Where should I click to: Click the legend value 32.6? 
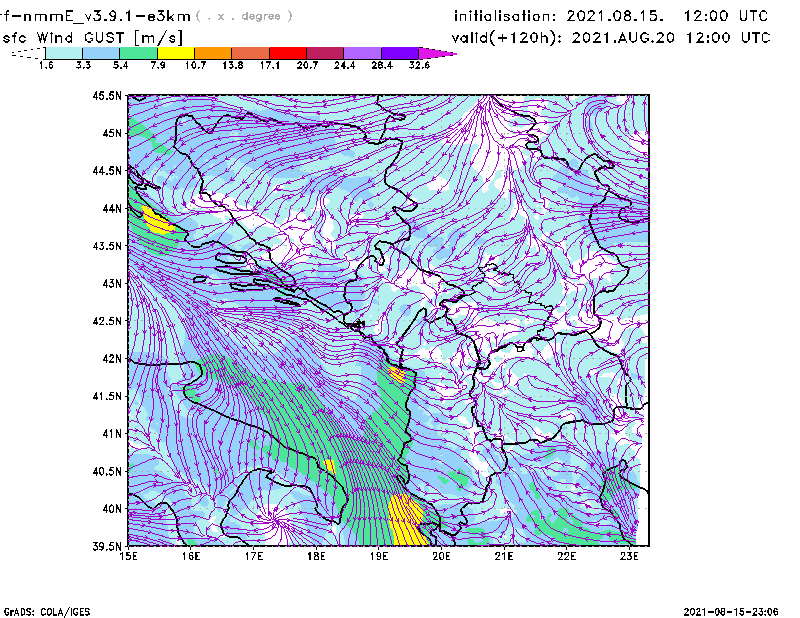click(419, 65)
